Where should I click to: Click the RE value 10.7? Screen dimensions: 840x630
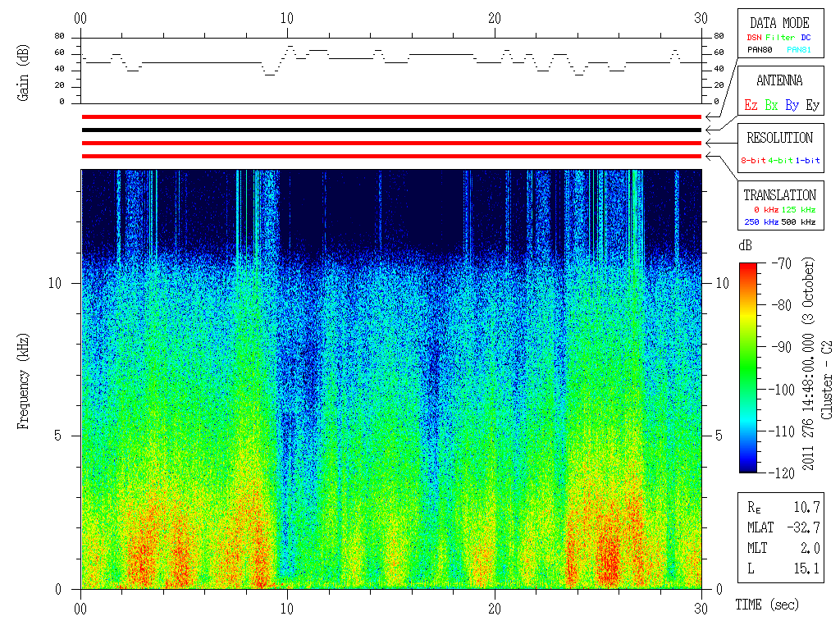(x=807, y=507)
